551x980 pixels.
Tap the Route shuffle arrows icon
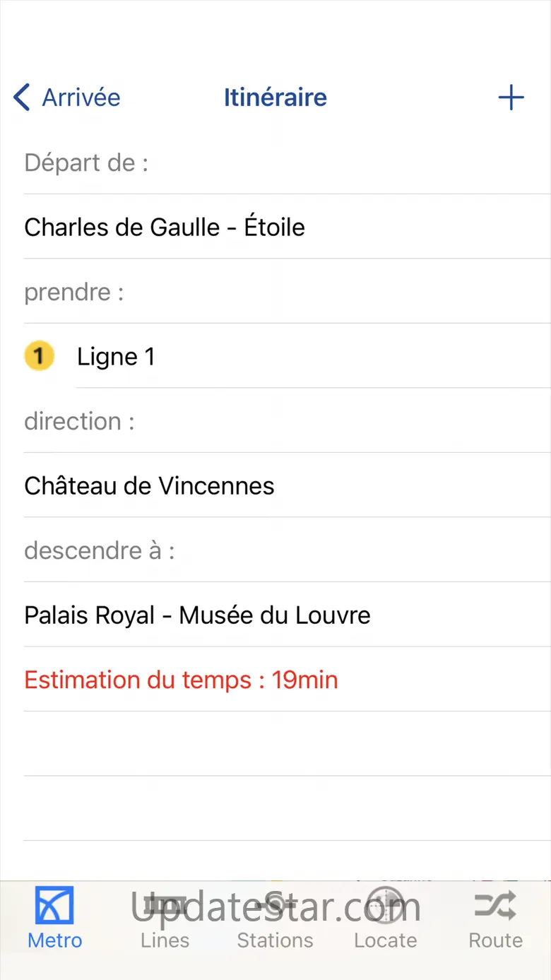[495, 905]
